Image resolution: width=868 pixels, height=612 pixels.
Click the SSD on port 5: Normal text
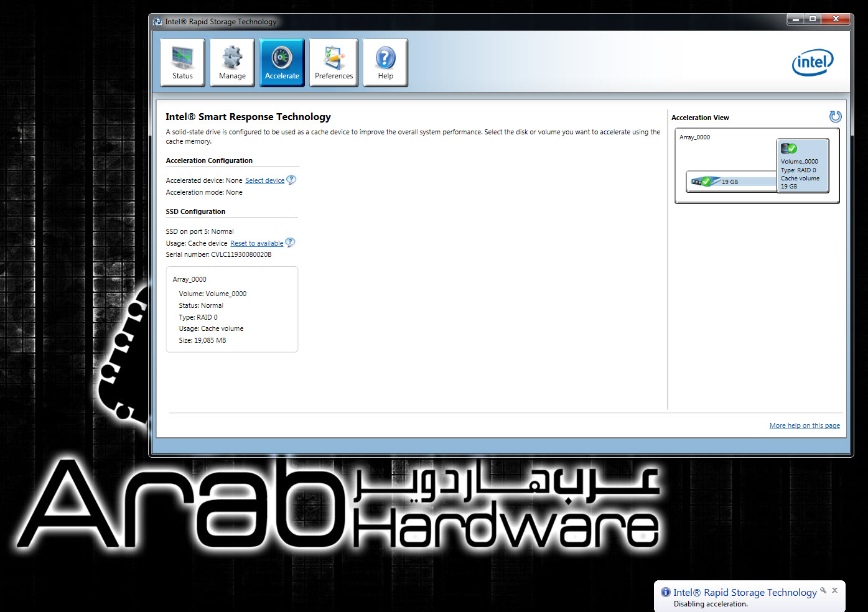[200, 231]
